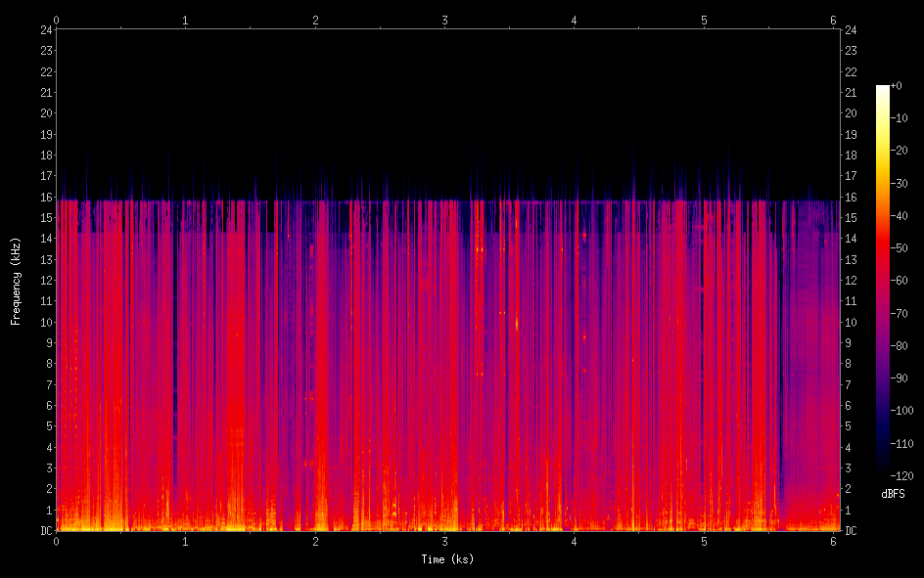Click the 20 kHz label on the right axis
This screenshot has height=578, width=924.
(x=851, y=113)
